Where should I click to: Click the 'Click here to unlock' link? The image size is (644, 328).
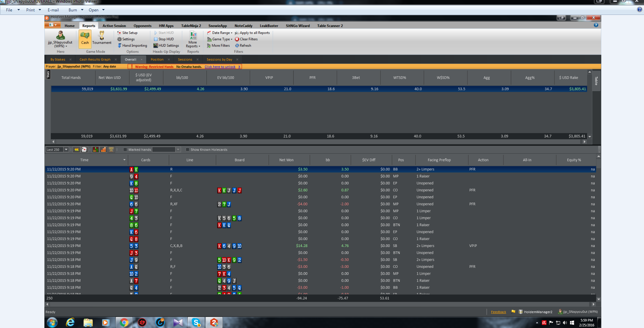(x=220, y=67)
